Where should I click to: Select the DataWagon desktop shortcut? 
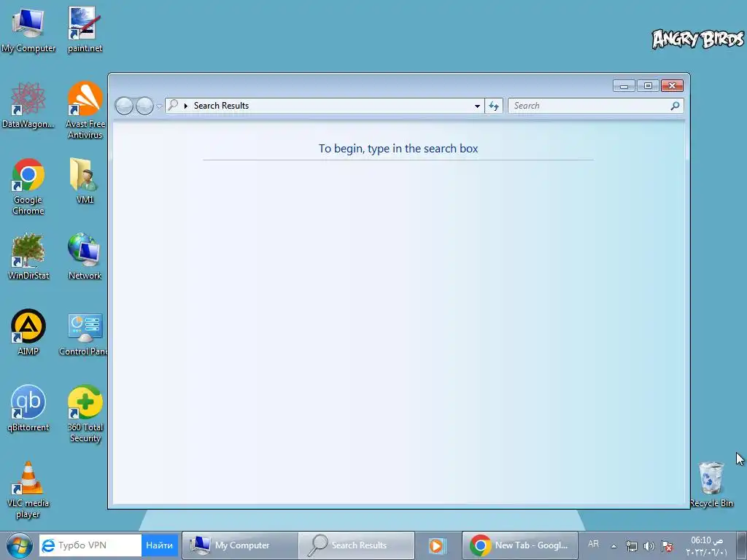click(28, 105)
